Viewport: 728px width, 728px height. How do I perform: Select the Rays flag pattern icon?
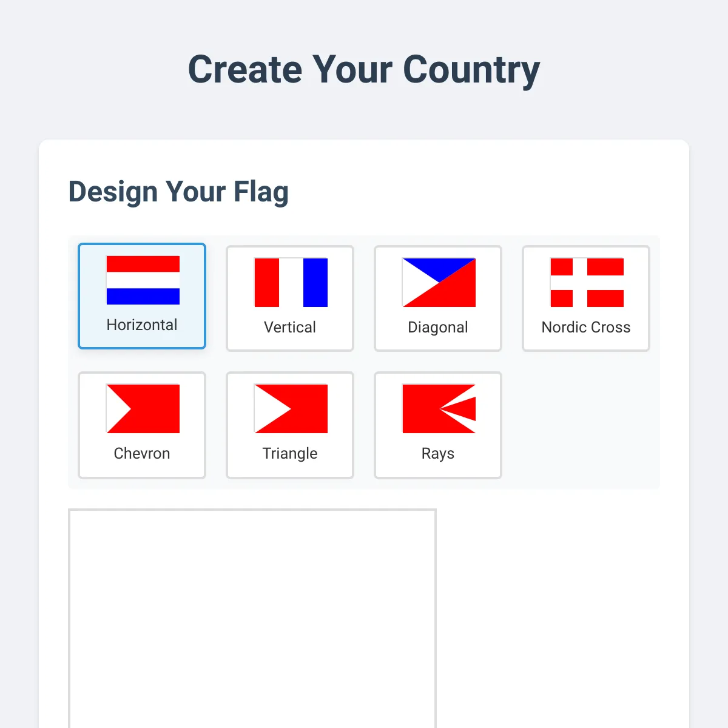point(439,409)
